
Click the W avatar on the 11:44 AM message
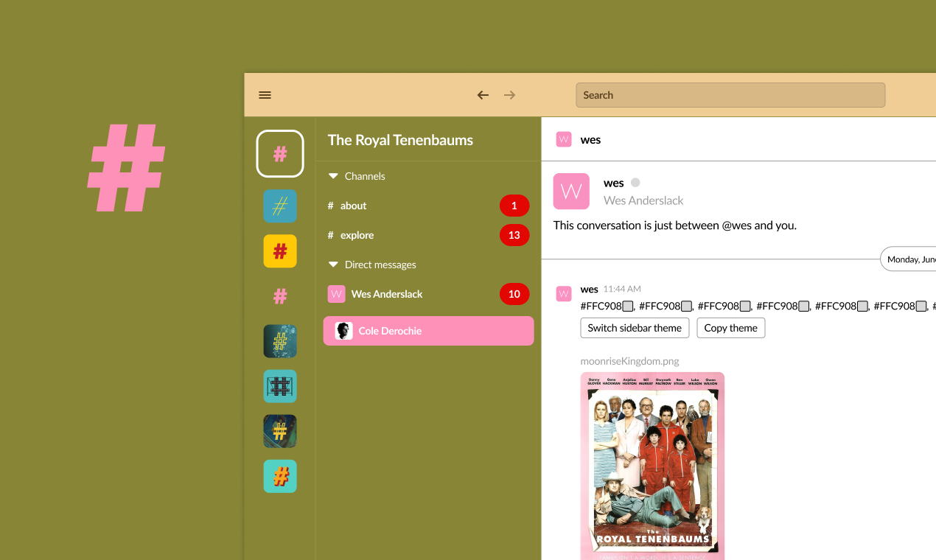click(x=564, y=294)
